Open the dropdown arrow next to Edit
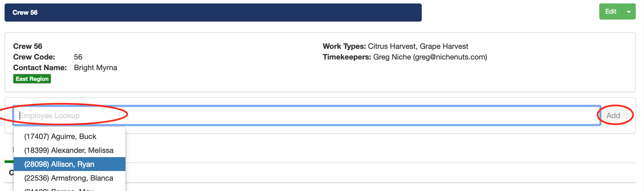This screenshot has height=191, width=644. pyautogui.click(x=629, y=11)
